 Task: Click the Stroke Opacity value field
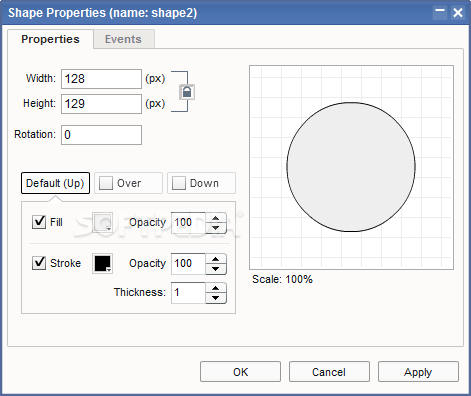(x=188, y=264)
